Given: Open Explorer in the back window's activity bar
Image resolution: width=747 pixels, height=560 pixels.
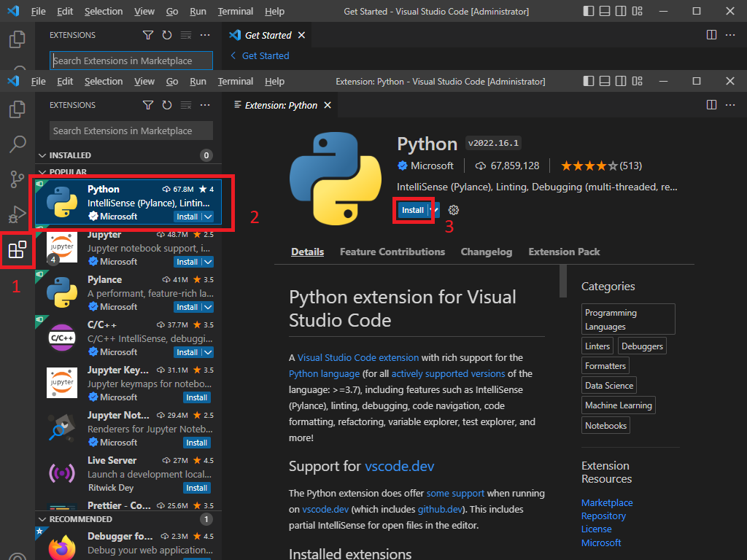Looking at the screenshot, I should click(x=18, y=39).
